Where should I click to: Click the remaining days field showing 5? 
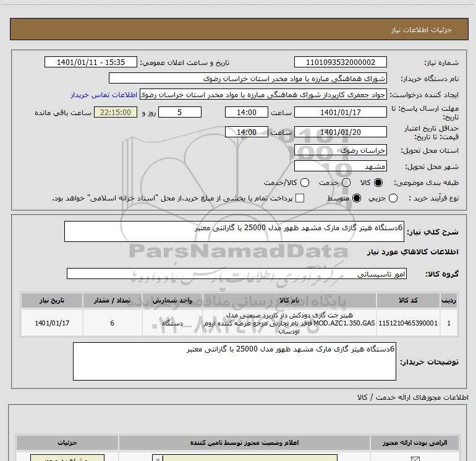pos(180,112)
